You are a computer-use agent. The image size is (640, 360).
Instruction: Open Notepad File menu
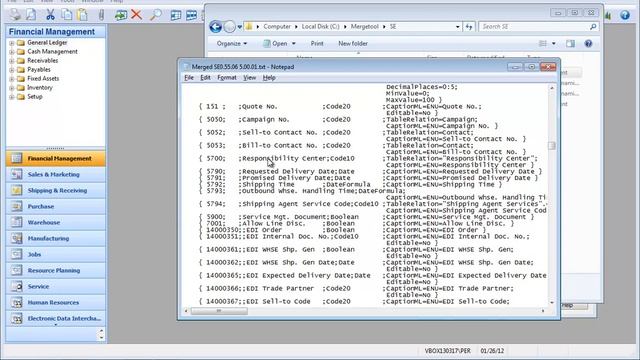tap(189, 78)
